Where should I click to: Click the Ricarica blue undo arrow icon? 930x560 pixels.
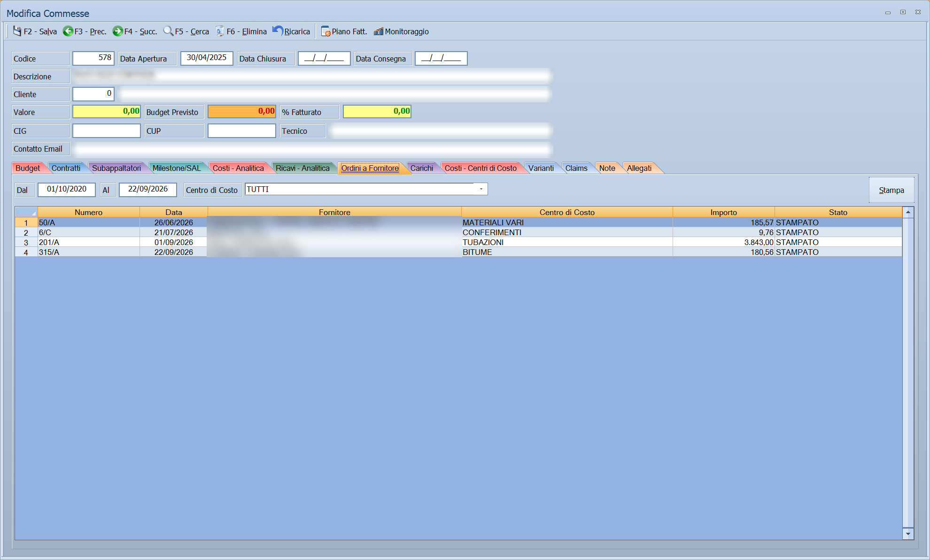tap(278, 31)
